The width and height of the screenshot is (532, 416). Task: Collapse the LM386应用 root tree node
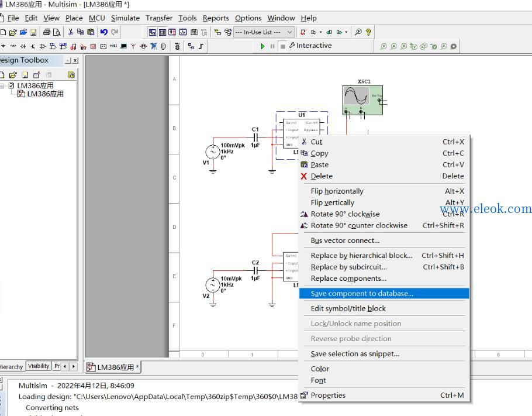2,85
